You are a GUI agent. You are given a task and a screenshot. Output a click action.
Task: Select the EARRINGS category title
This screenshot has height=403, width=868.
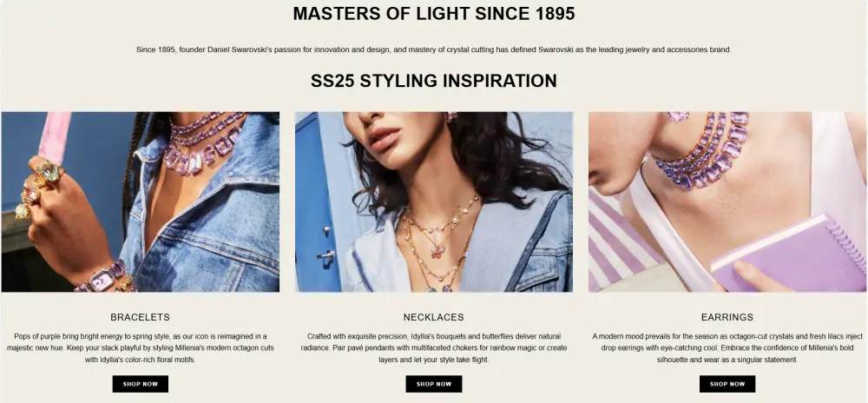[727, 317]
